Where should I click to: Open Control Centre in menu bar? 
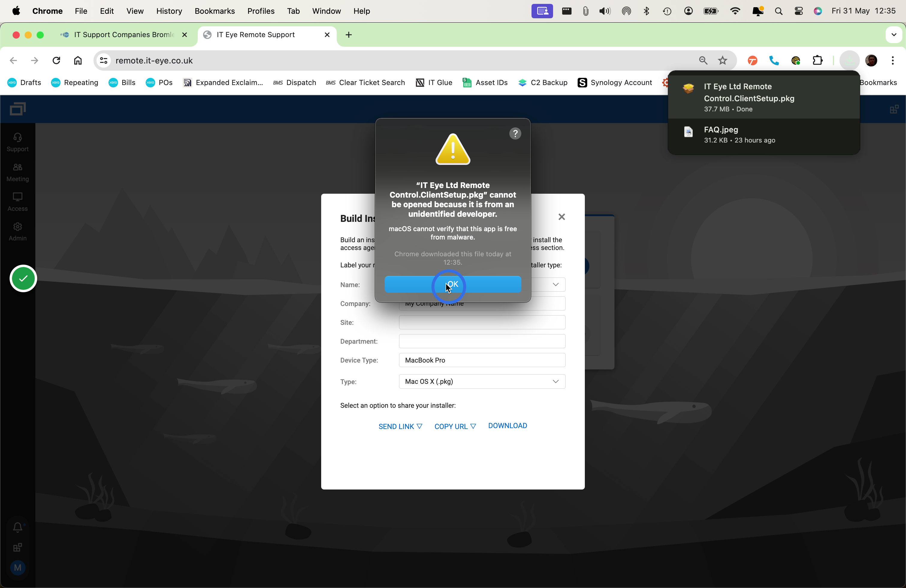(x=799, y=11)
